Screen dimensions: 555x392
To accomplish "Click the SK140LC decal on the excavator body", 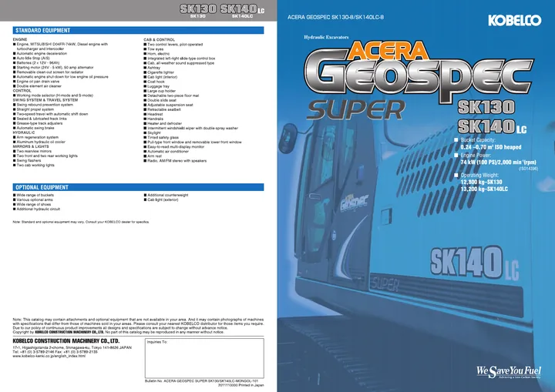I will tap(474, 262).
